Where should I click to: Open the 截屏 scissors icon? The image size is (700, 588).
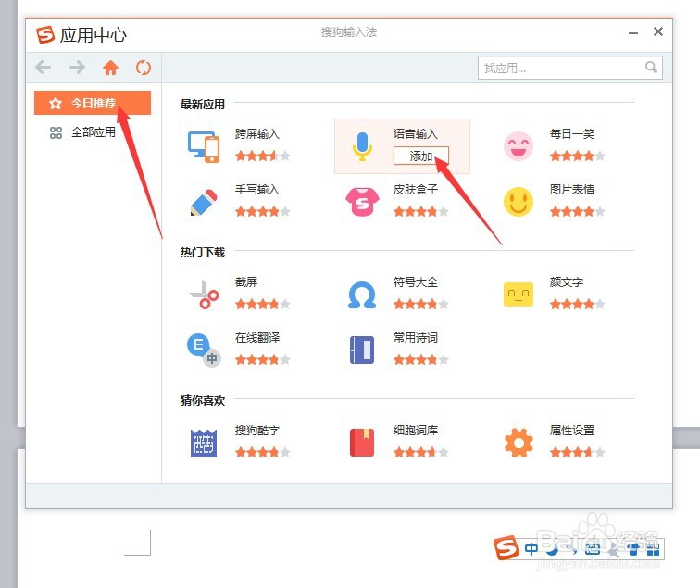coord(204,294)
